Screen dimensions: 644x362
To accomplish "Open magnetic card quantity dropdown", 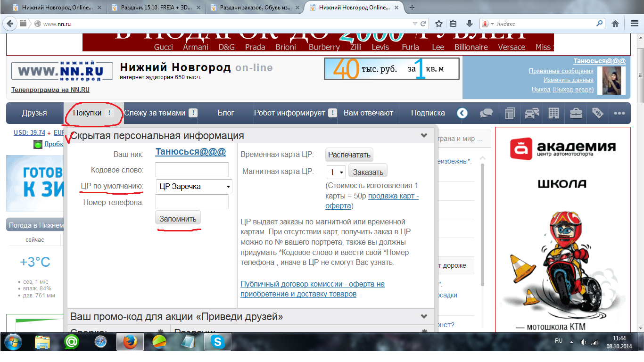I will pos(336,172).
